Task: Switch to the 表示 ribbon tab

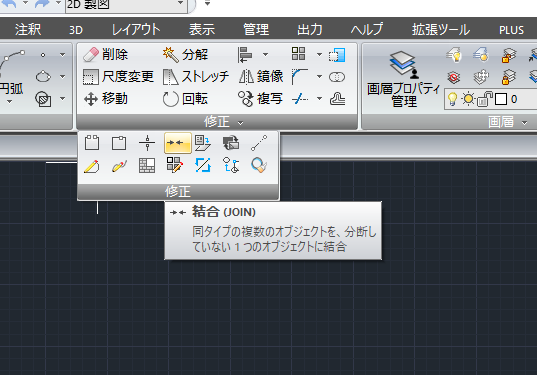Action: (202, 29)
